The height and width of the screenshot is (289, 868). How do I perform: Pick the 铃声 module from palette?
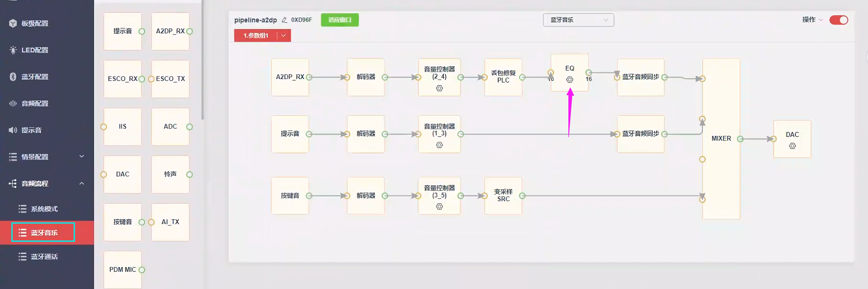(x=170, y=174)
